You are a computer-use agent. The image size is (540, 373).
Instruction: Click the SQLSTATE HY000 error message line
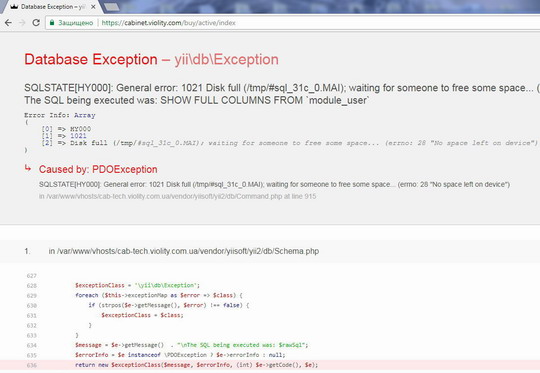point(282,88)
